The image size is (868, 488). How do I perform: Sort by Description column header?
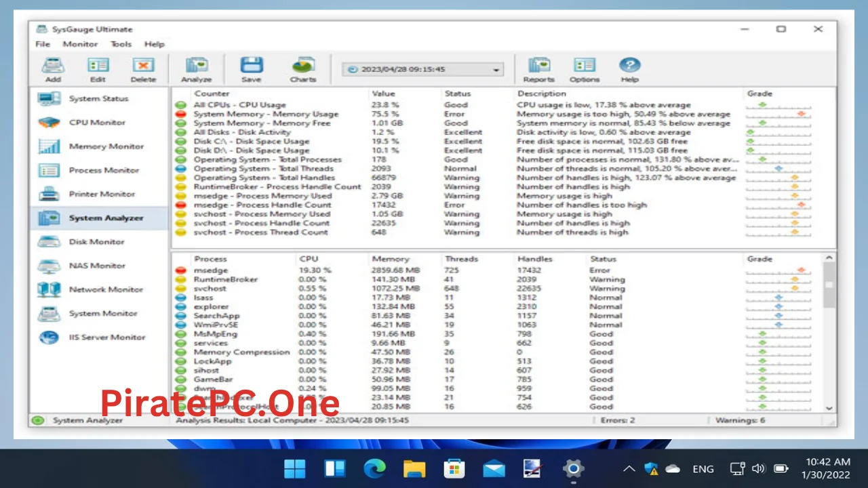(542, 94)
